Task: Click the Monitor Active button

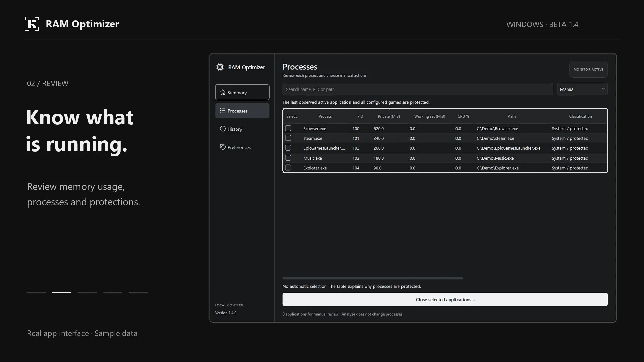Action: point(588,69)
